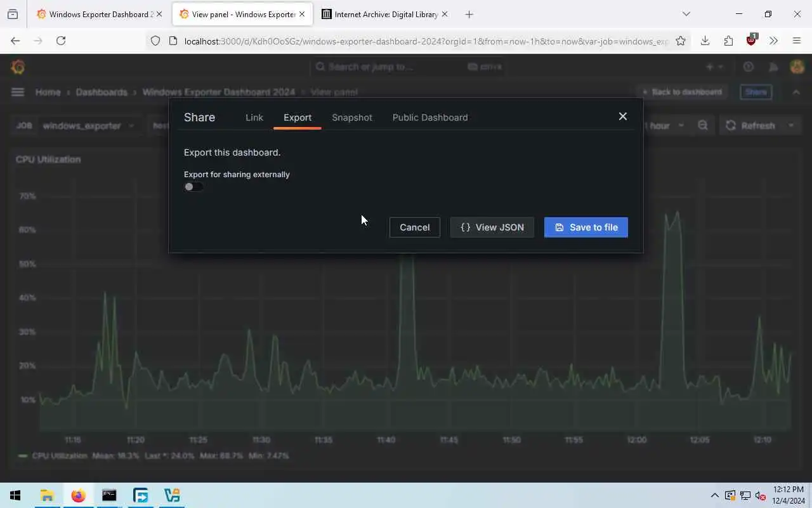Image resolution: width=812 pixels, height=508 pixels.
Task: Open the command prompt taskbar icon
Action: pos(109,495)
